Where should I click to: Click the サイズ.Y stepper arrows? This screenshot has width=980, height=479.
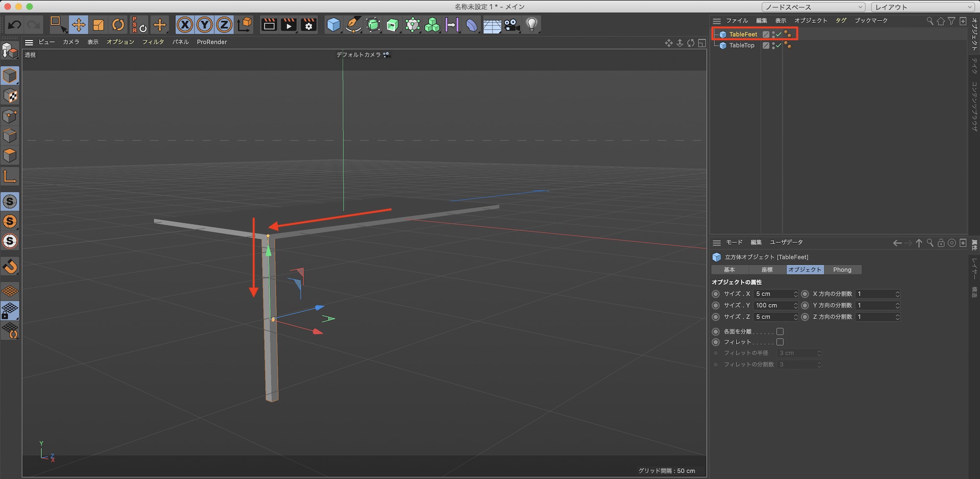click(x=795, y=305)
